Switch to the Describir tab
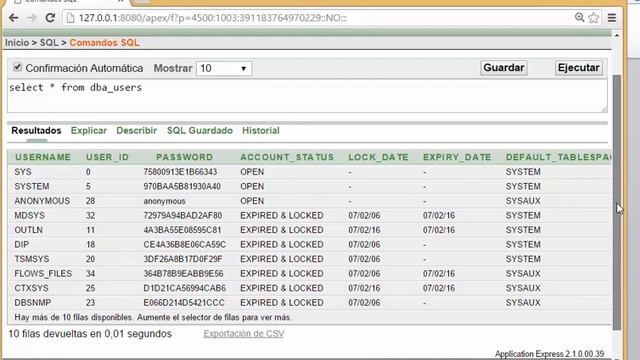Screen dimensions: 640x360 [x=136, y=131]
